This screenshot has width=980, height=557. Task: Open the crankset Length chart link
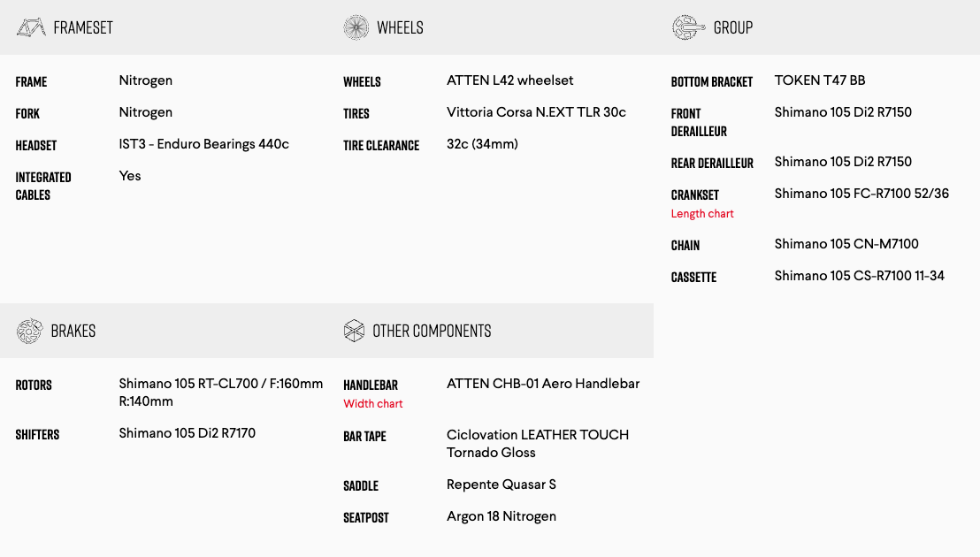pos(702,214)
